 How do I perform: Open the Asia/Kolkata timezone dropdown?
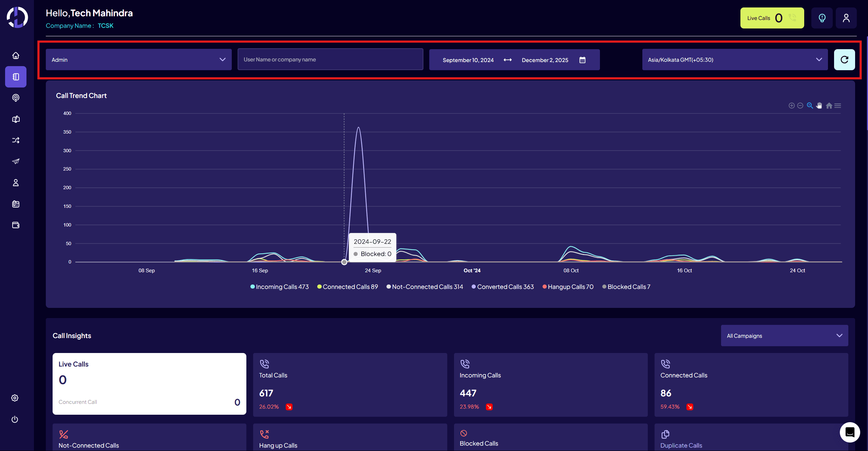click(735, 60)
